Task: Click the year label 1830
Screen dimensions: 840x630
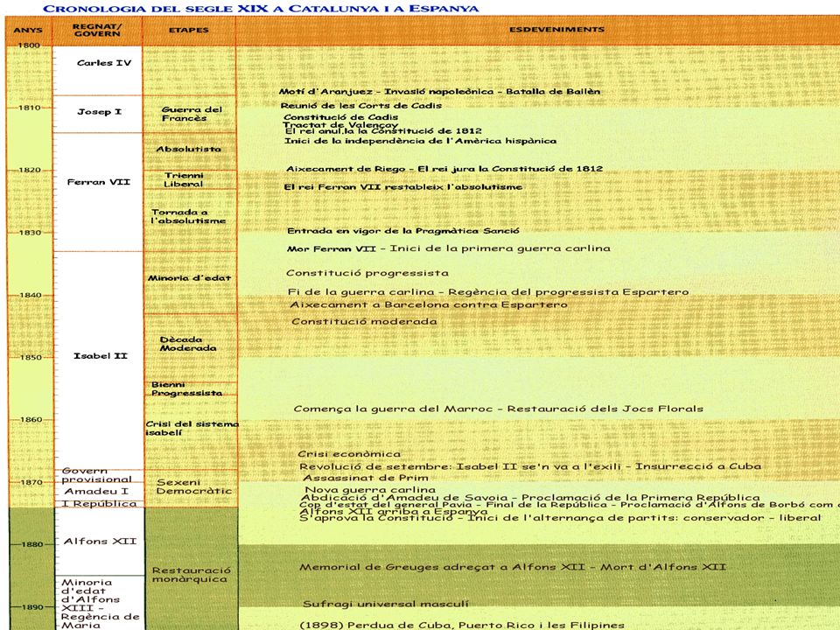Action: coord(29,233)
